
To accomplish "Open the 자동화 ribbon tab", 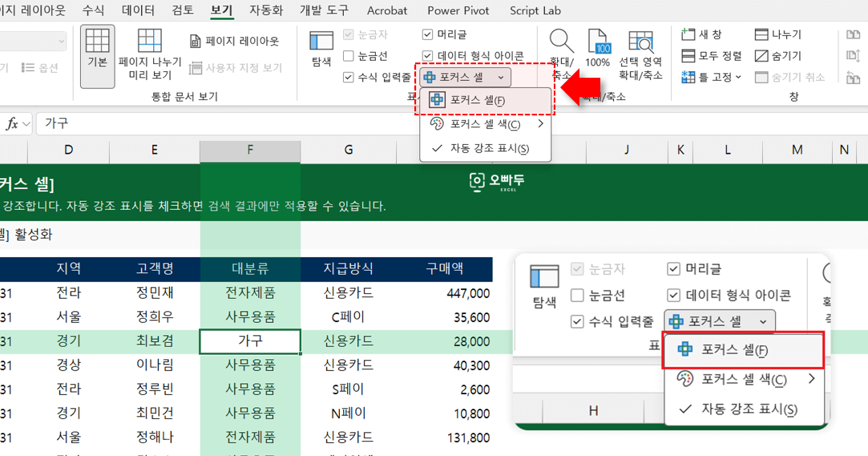I will (x=266, y=10).
